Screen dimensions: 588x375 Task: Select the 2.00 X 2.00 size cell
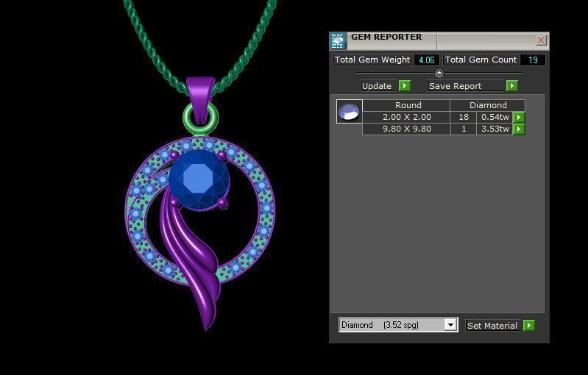pyautogui.click(x=406, y=117)
